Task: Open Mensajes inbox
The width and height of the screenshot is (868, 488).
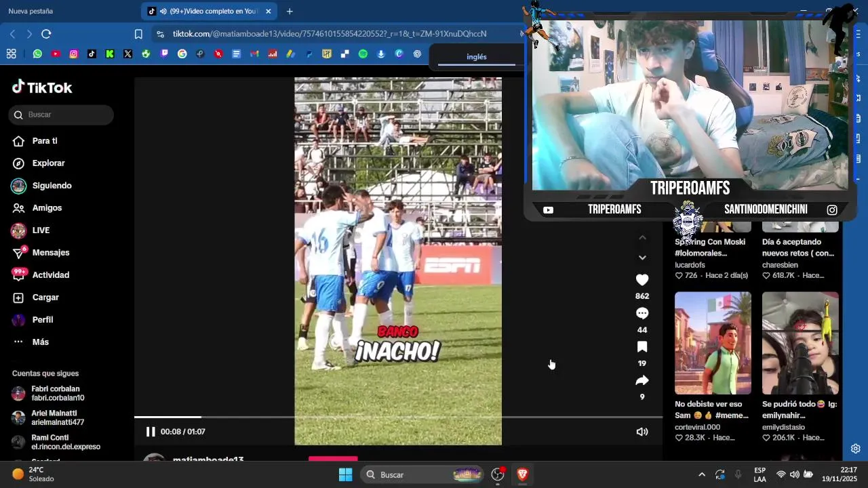Action: coord(51,253)
